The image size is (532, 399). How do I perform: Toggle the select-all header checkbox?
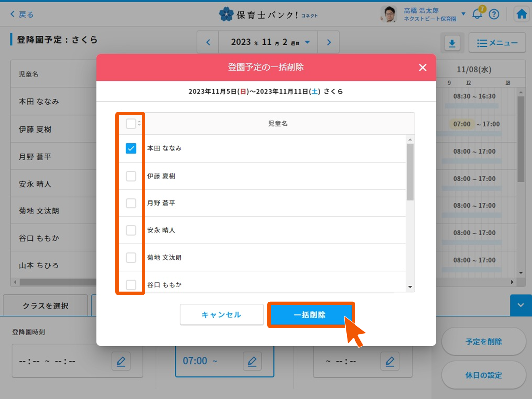131,123
